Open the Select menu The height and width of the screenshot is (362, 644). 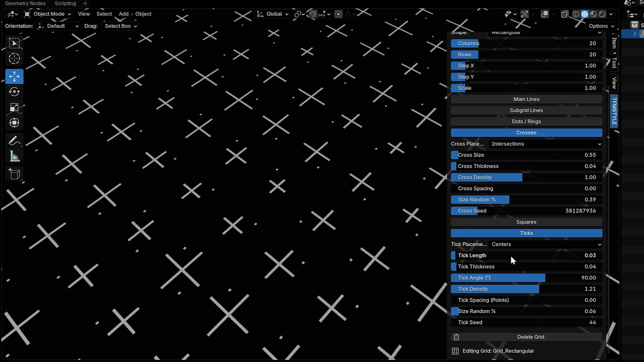click(104, 14)
